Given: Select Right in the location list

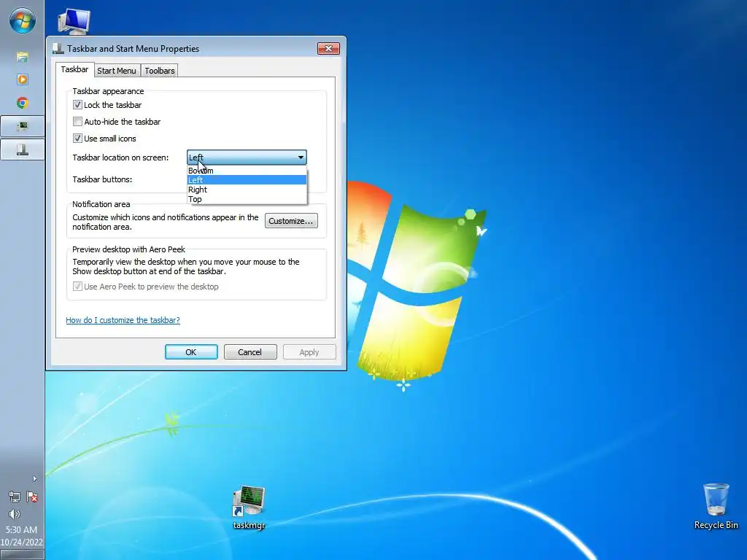Looking at the screenshot, I should 247,190.
